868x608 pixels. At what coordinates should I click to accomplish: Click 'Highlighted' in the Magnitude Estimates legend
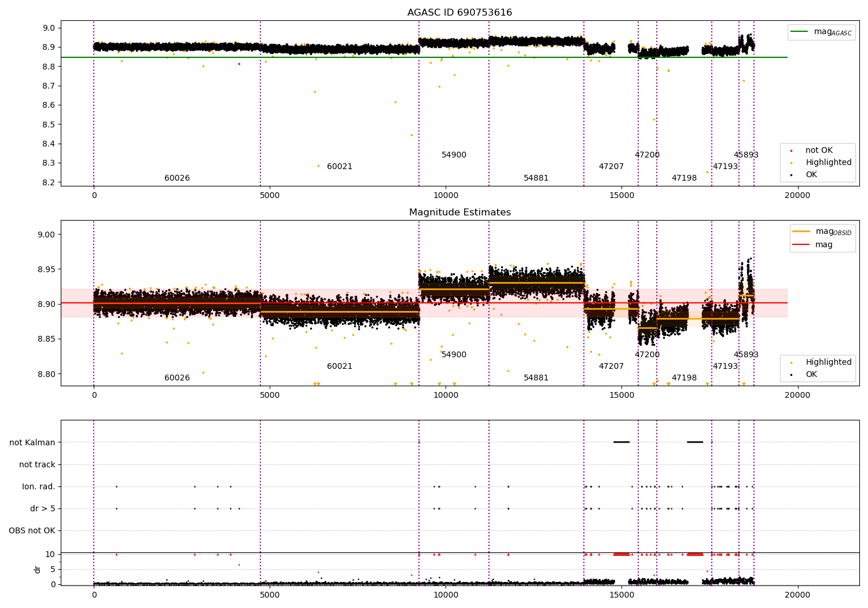tap(828, 362)
